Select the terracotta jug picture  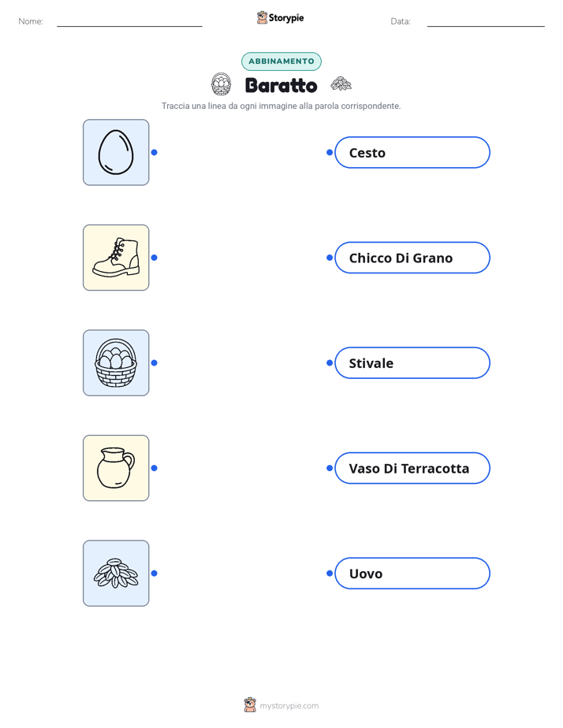(116, 468)
